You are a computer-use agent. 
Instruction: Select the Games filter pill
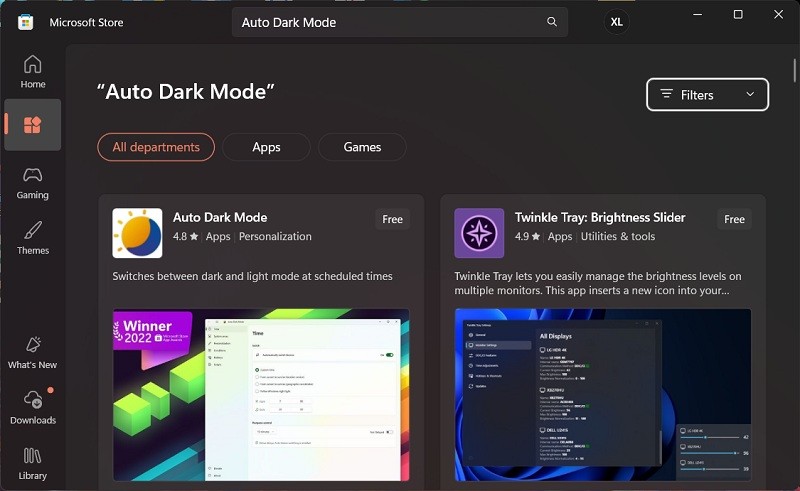pos(362,147)
